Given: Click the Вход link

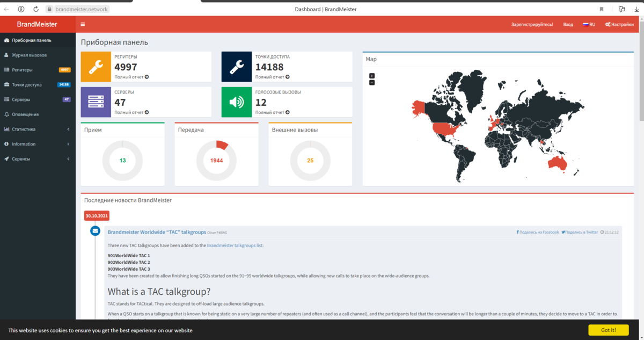Looking at the screenshot, I should coord(568,24).
